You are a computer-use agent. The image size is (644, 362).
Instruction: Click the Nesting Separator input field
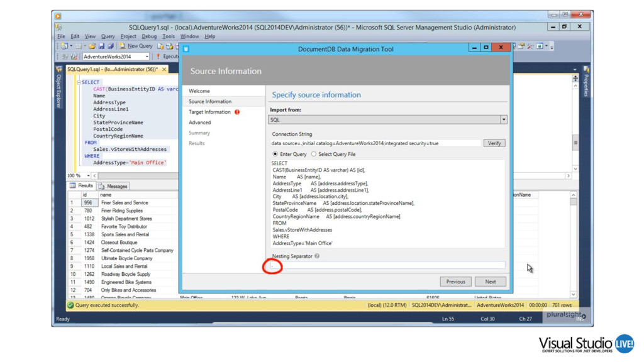coord(387,266)
